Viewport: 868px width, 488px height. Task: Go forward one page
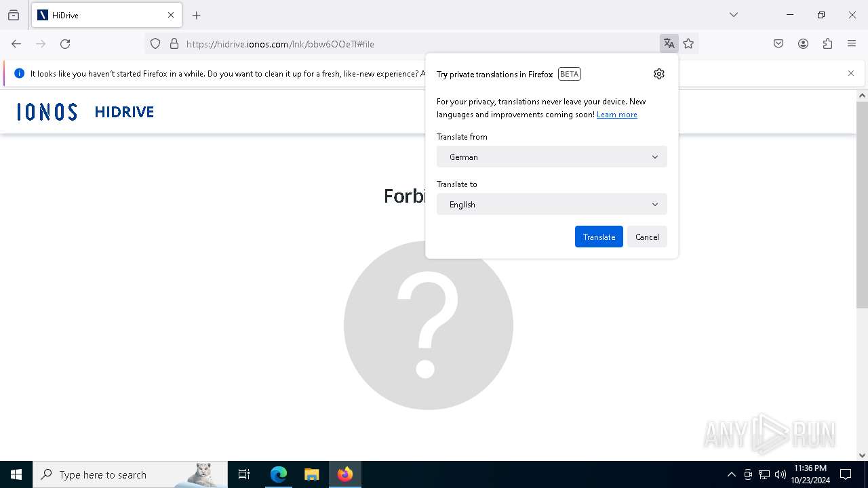(x=41, y=44)
